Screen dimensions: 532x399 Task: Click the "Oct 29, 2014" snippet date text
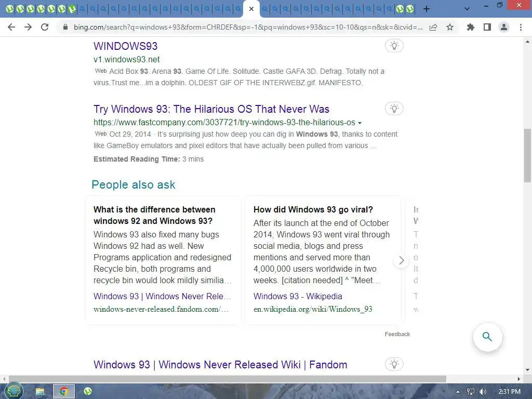[130, 134]
